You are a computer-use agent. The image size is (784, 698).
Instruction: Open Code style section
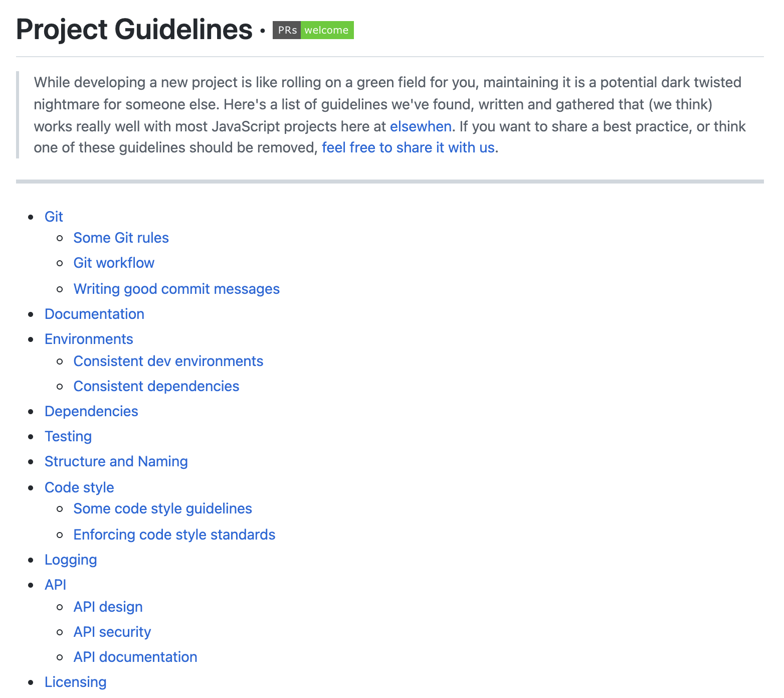click(x=79, y=487)
